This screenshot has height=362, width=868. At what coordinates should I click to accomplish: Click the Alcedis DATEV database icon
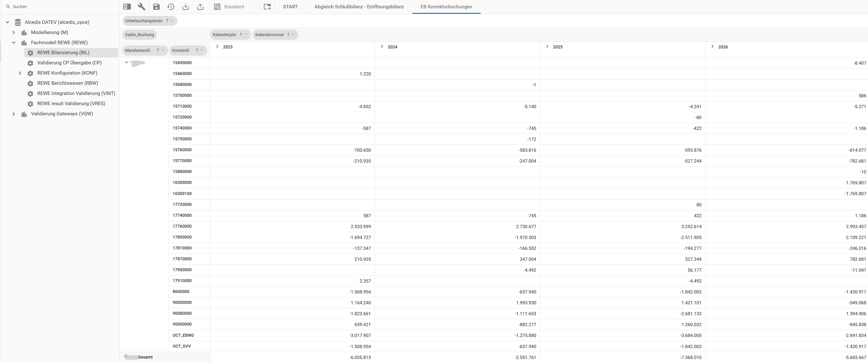point(18,22)
